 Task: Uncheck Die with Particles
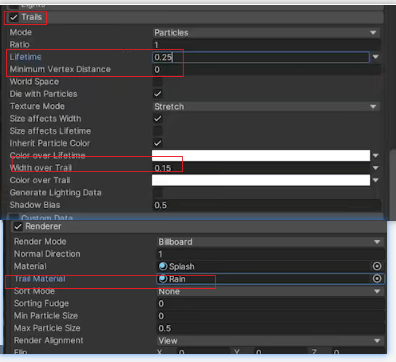point(158,94)
